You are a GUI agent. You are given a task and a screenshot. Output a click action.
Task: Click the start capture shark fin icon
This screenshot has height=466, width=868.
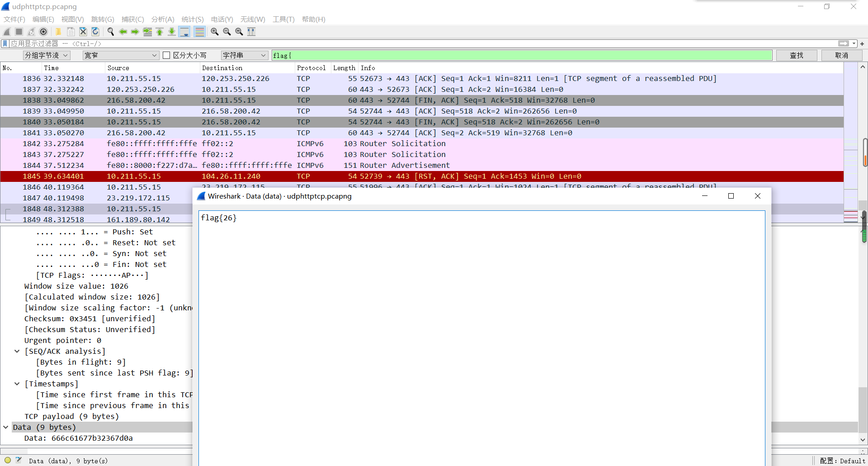point(7,32)
